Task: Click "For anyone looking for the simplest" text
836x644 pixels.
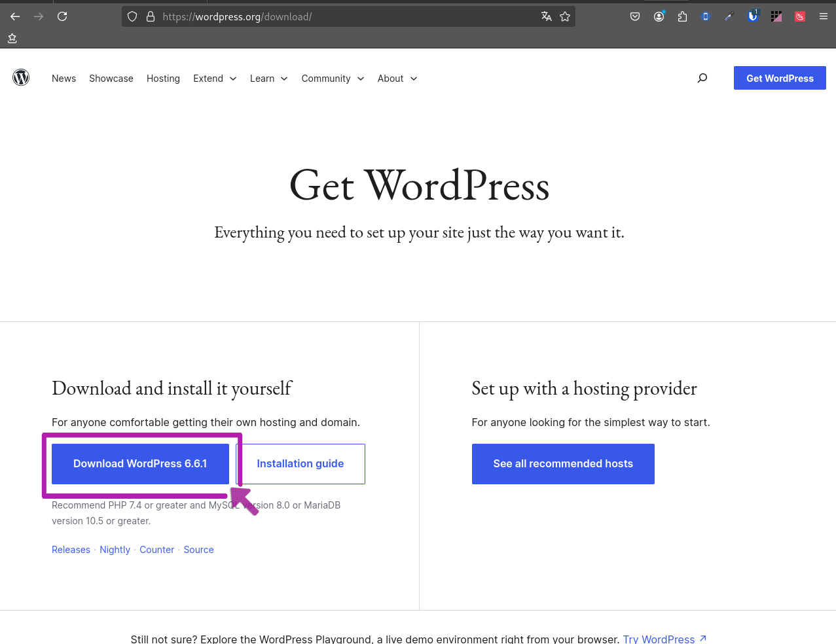Action: tap(591, 423)
